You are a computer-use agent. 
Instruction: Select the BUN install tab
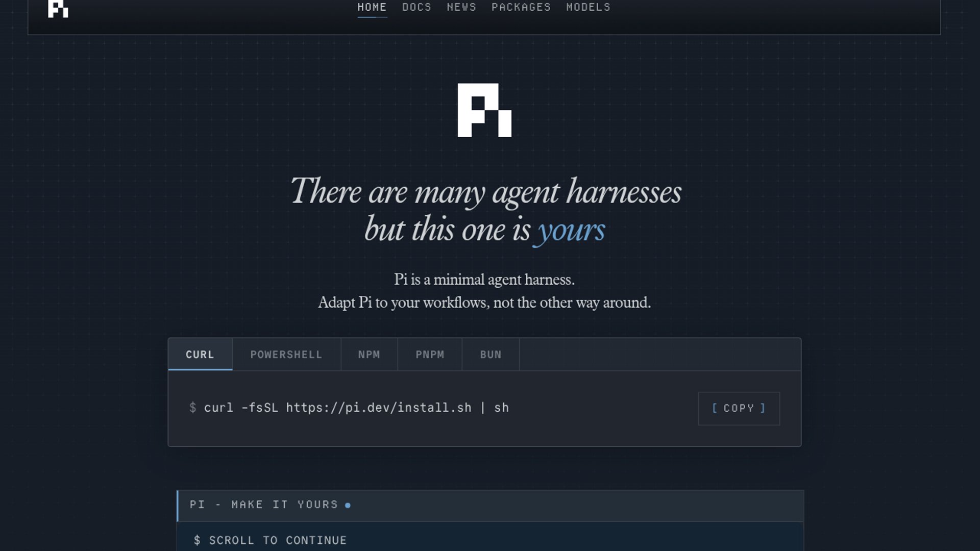point(491,355)
